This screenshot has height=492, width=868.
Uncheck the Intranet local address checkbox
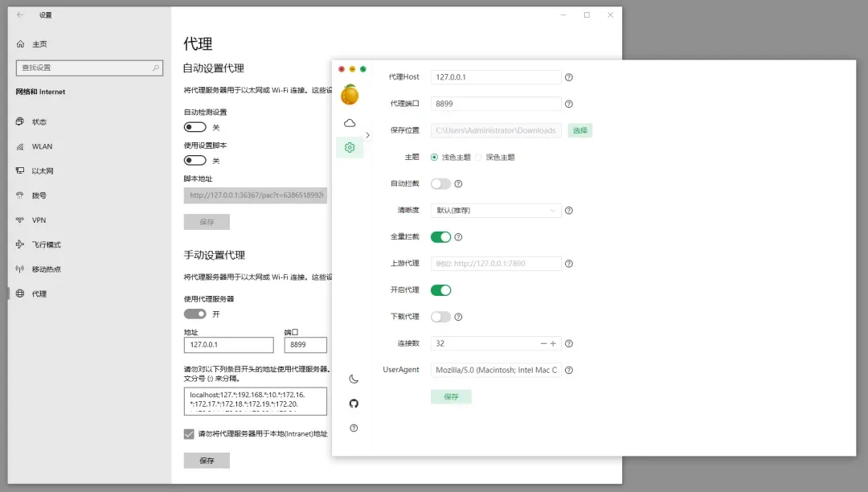click(189, 434)
